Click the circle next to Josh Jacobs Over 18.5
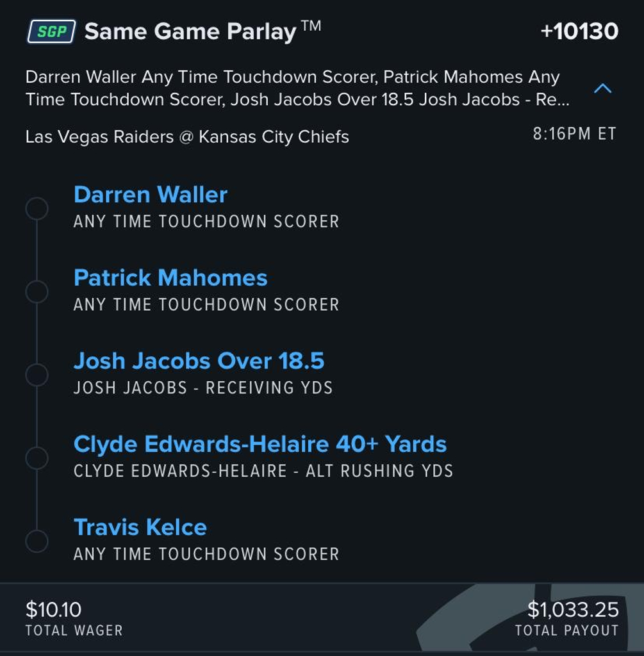This screenshot has width=644, height=656. click(x=37, y=375)
